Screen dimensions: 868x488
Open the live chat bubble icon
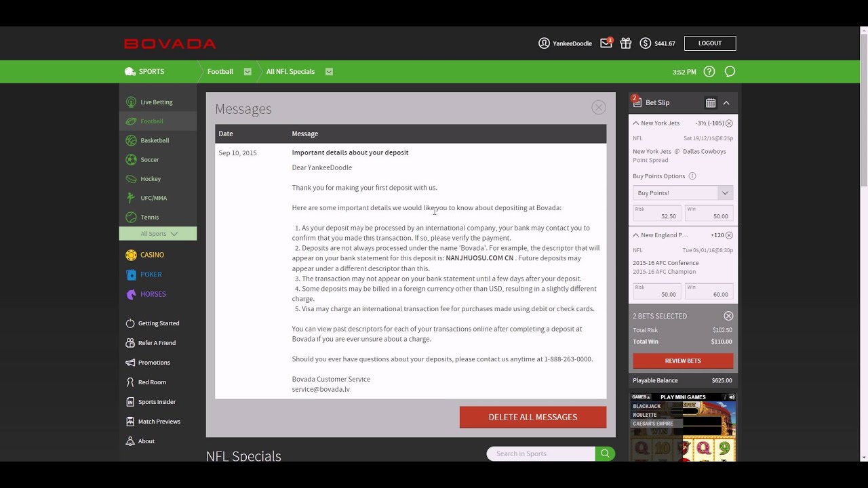pyautogui.click(x=730, y=72)
